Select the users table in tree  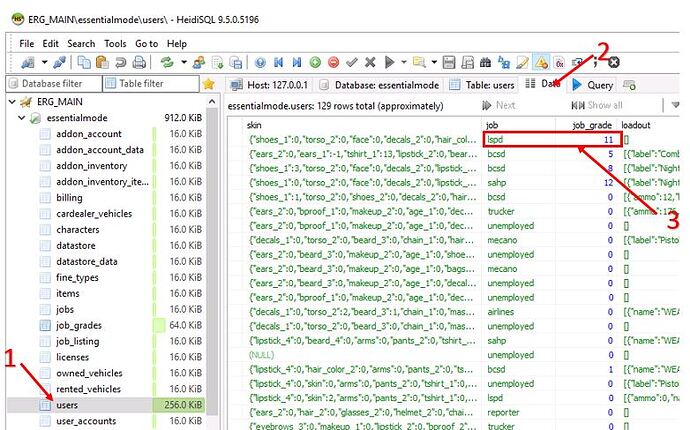pyautogui.click(x=67, y=405)
